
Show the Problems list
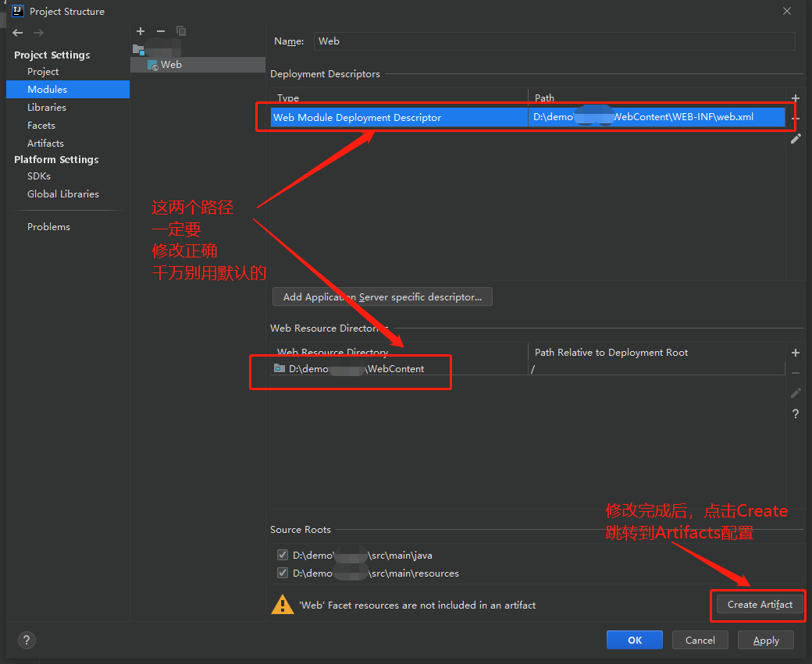pos(48,227)
